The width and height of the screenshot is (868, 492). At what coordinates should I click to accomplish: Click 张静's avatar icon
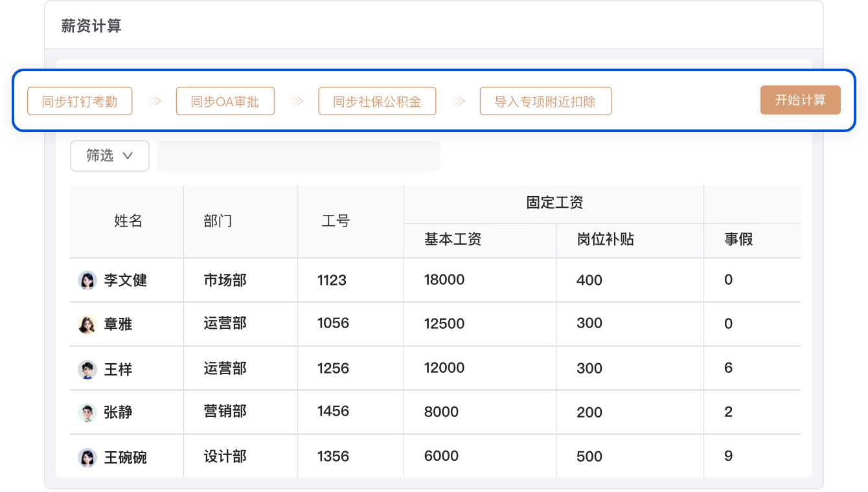tap(87, 412)
